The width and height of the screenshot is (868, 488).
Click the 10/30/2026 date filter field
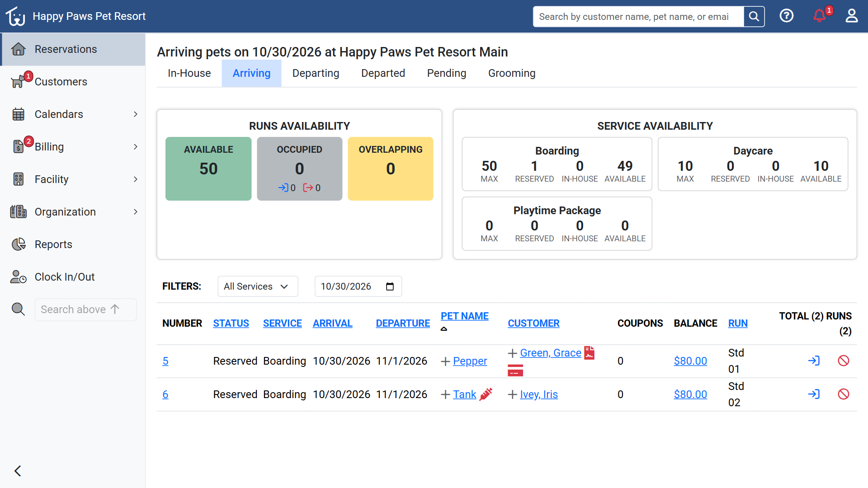(x=358, y=286)
